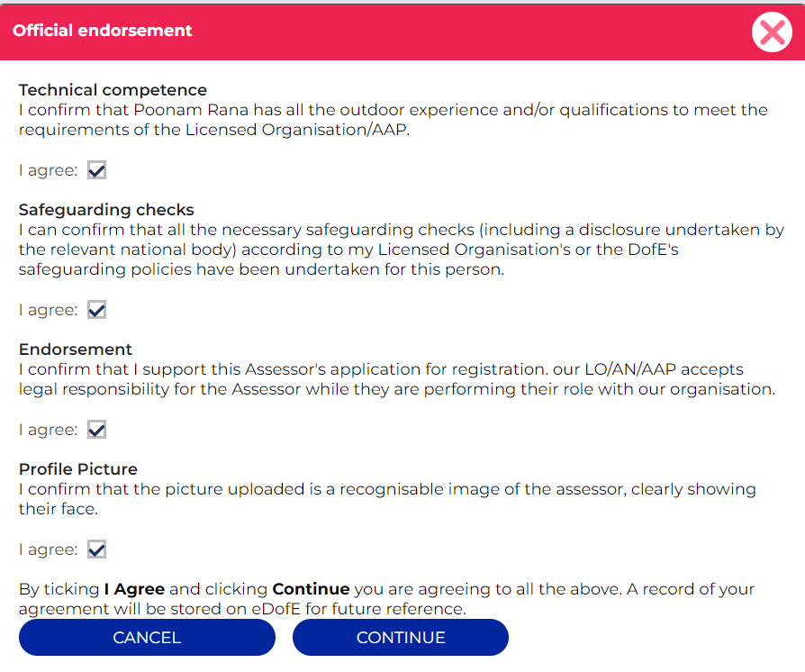Image resolution: width=805 pixels, height=672 pixels.
Task: Click the 'I agree:' label under Endorsement
Action: [x=49, y=430]
